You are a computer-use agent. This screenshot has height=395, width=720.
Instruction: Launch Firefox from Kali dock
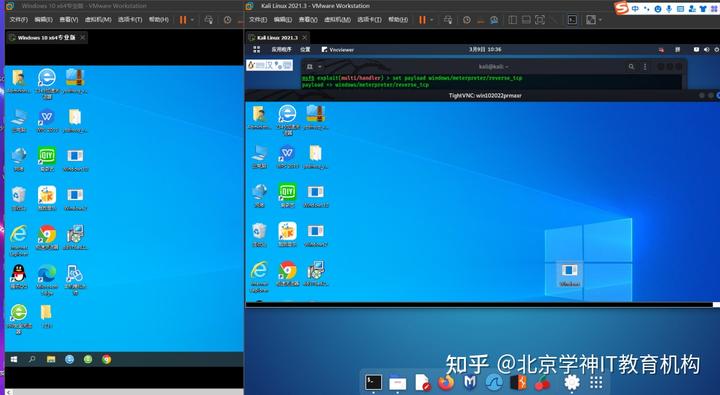click(445, 382)
